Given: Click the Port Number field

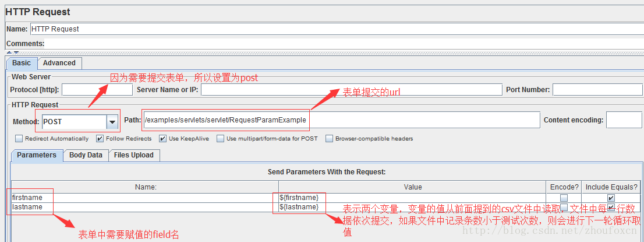Looking at the screenshot, I should pyautogui.click(x=597, y=90).
